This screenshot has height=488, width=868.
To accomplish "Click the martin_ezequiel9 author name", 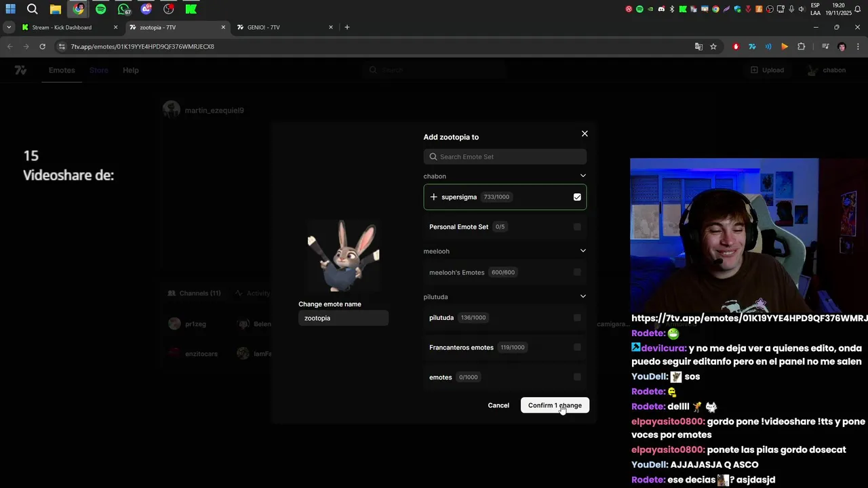I will [x=214, y=110].
